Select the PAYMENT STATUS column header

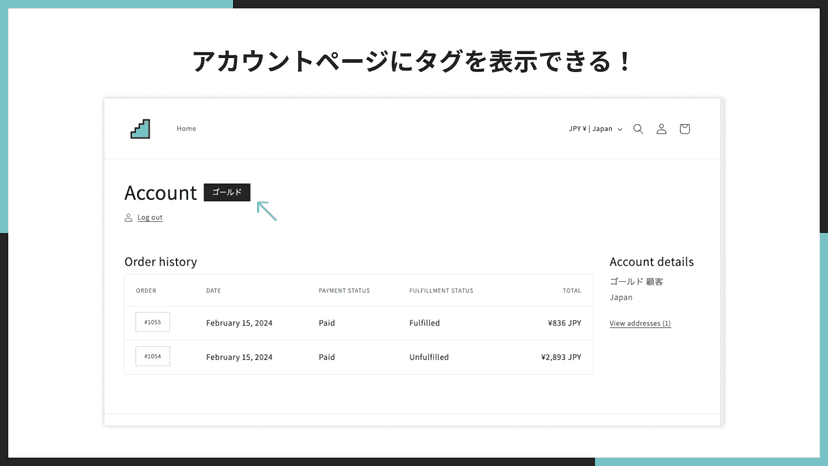click(344, 291)
